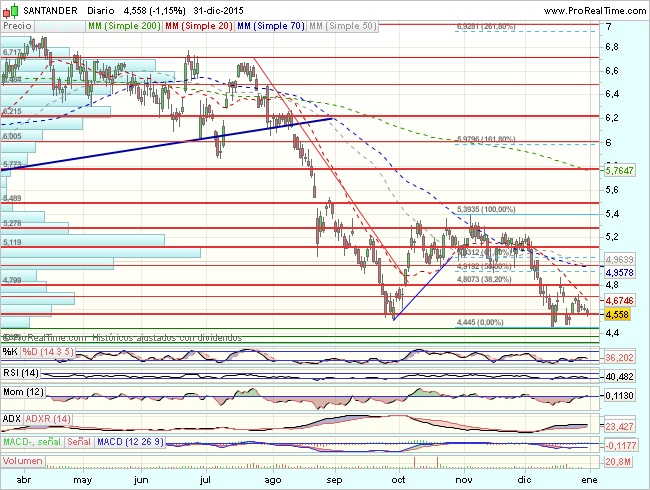
Task: Click the 5,9796 (161,80%) Fibonacci label
Action: pyautogui.click(x=486, y=139)
